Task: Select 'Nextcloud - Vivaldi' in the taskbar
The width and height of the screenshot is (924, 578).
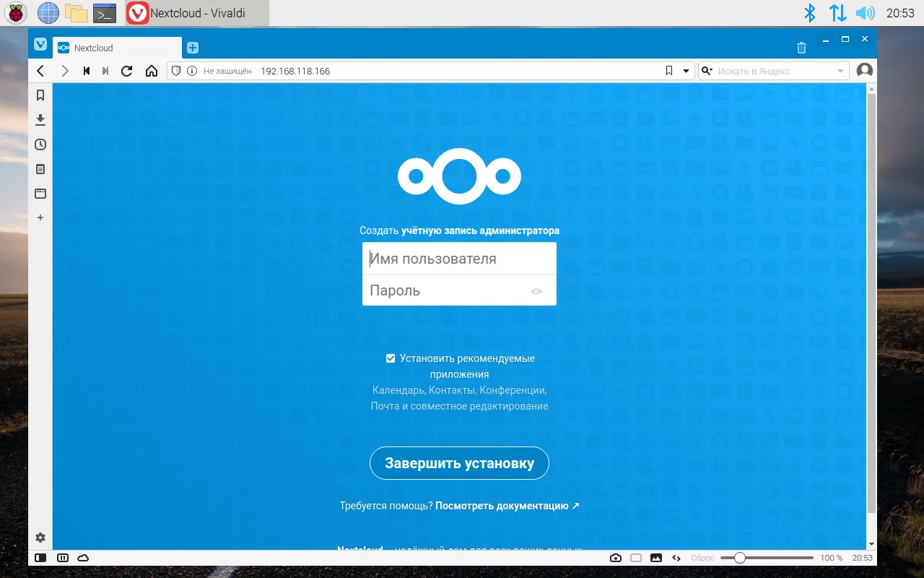Action: (x=197, y=13)
